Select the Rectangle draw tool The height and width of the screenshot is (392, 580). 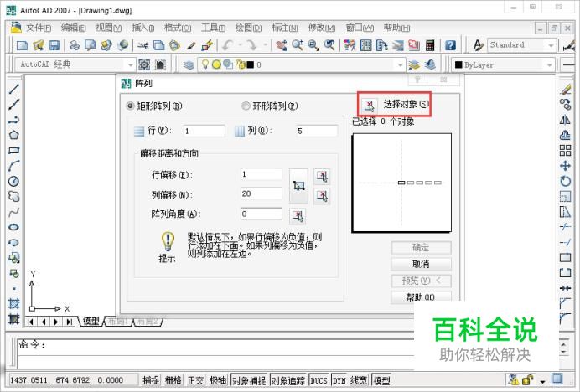pyautogui.click(x=13, y=151)
